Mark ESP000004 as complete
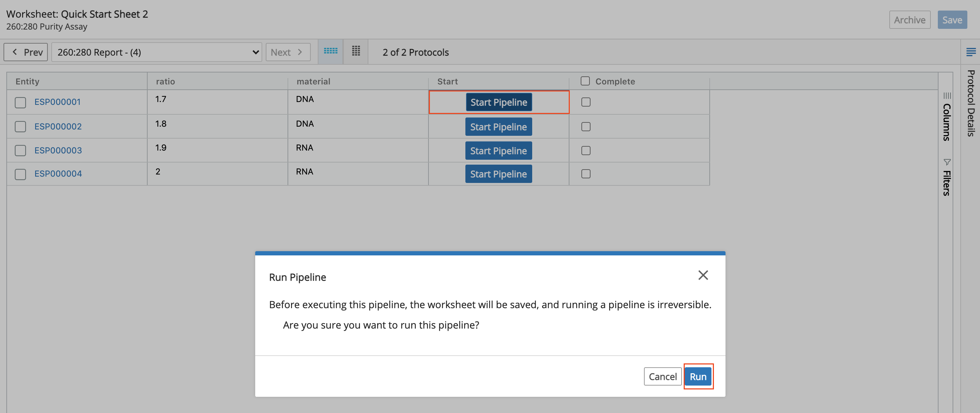The height and width of the screenshot is (413, 980). click(586, 174)
